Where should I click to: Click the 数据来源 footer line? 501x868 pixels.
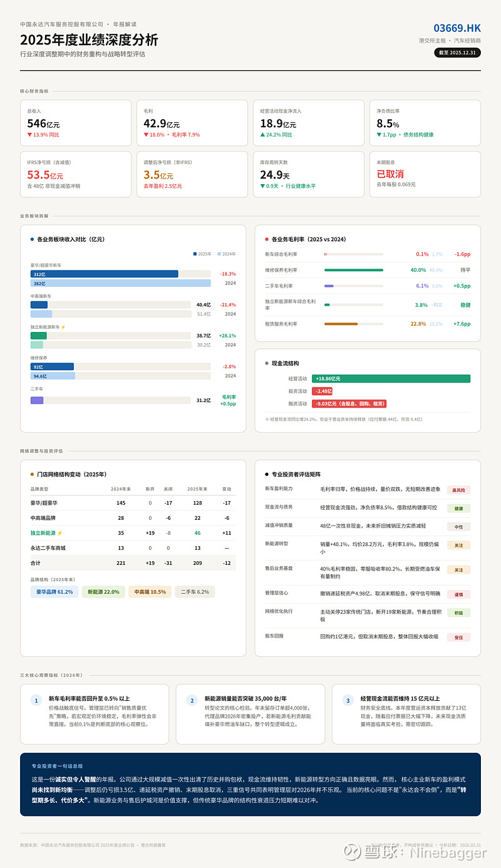[93, 845]
